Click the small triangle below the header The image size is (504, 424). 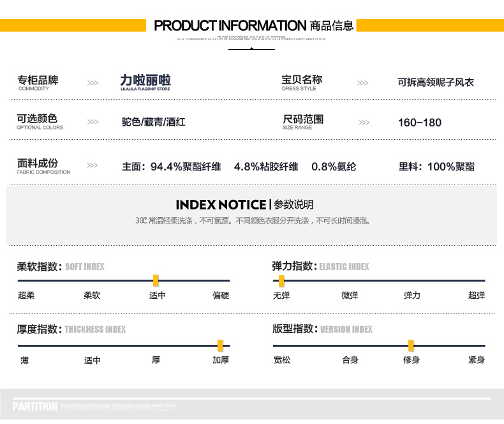[x=252, y=48]
